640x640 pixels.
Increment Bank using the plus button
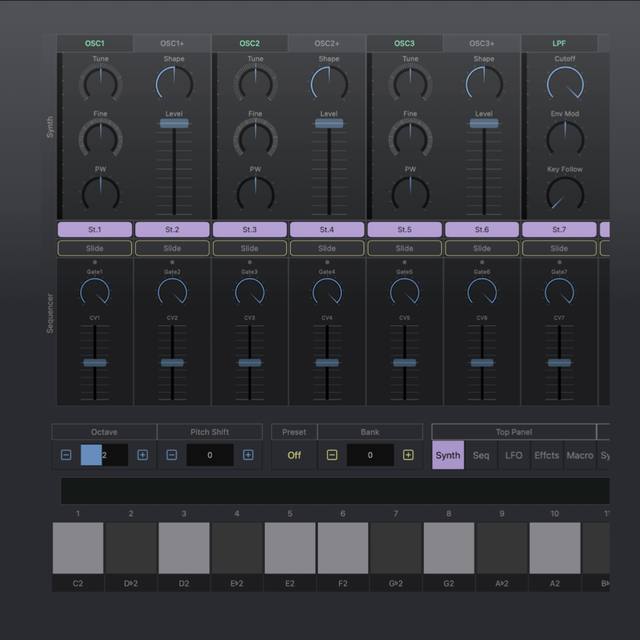(x=408, y=455)
